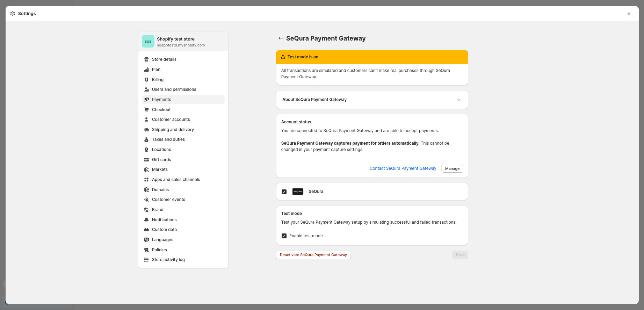Open Customer accounts settings
The height and width of the screenshot is (310, 644).
pyautogui.click(x=183, y=120)
